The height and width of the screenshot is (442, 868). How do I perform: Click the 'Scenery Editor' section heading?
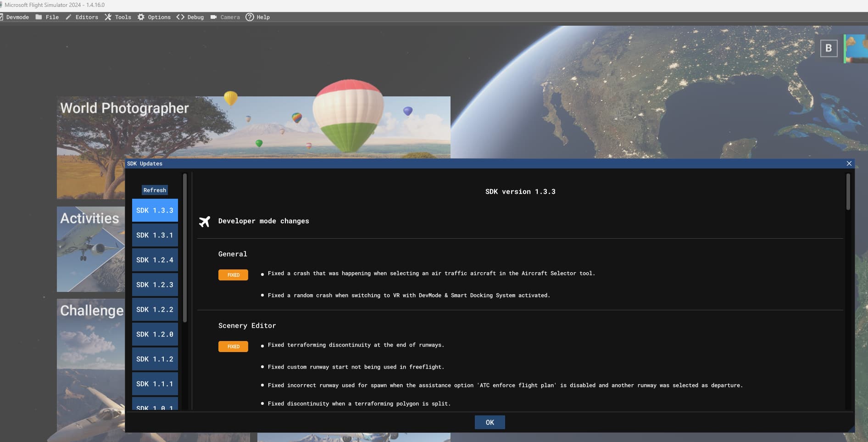coord(247,325)
